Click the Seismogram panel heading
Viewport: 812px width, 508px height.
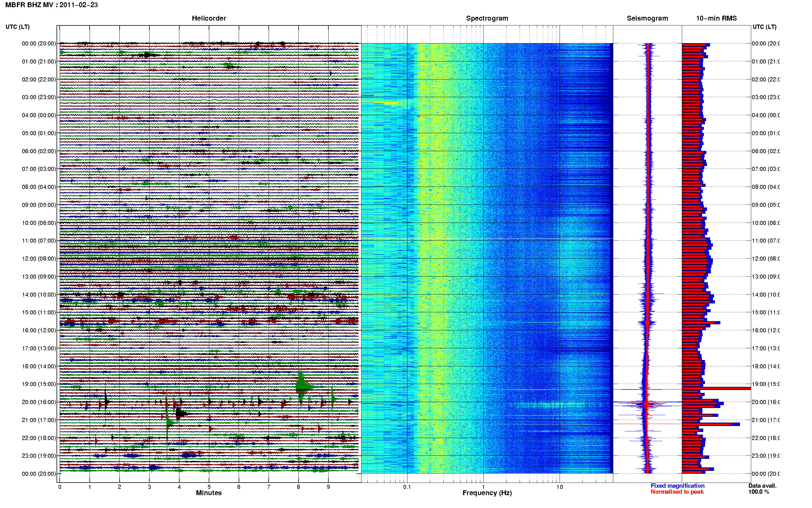click(x=647, y=18)
